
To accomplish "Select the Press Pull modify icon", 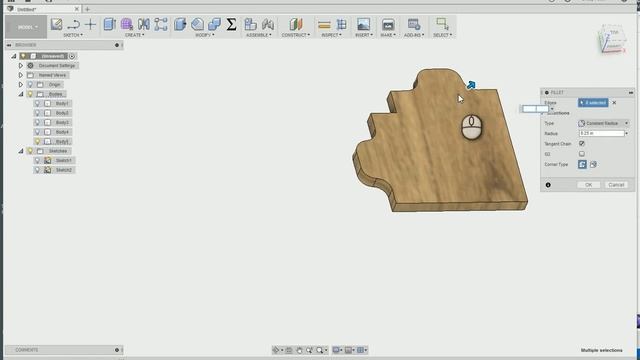I will click(x=180, y=24).
